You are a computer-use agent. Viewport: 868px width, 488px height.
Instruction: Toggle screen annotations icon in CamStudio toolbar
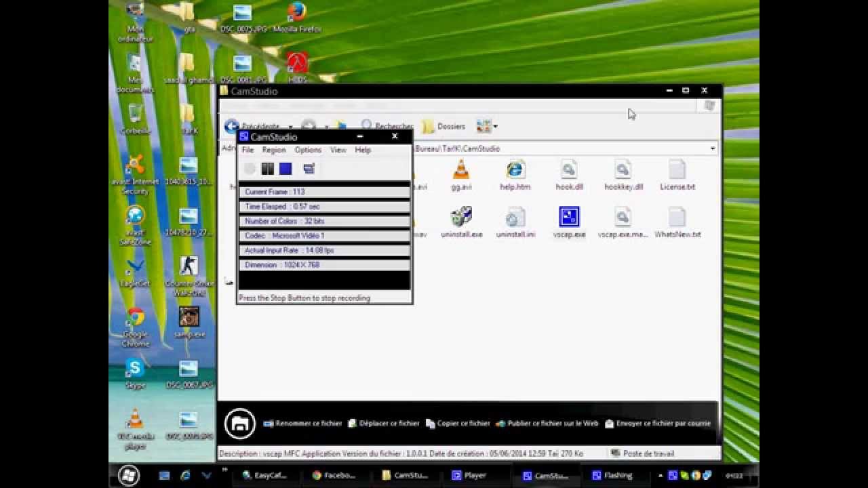tap(309, 169)
